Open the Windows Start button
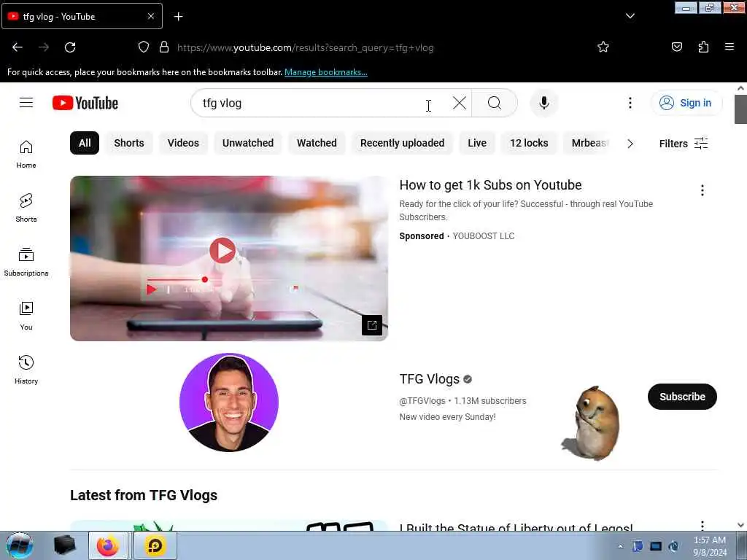The image size is (747, 560). 20,545
